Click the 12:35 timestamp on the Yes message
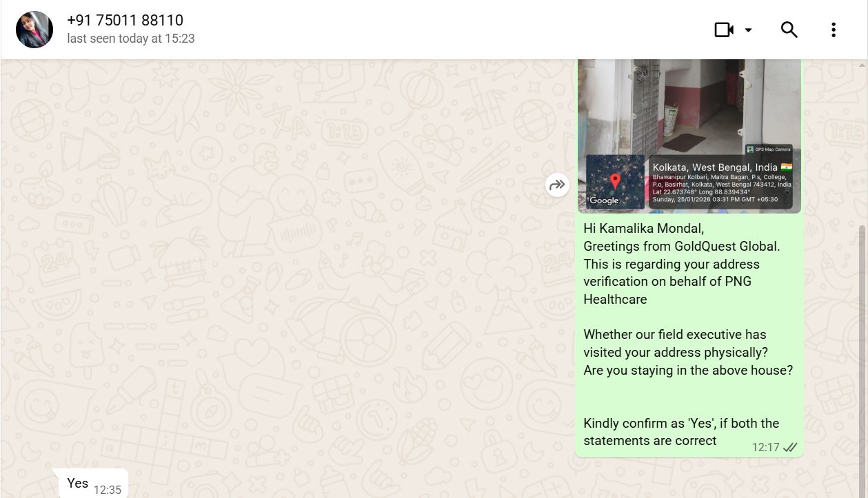Screen dimensions: 868x498 tap(108, 490)
